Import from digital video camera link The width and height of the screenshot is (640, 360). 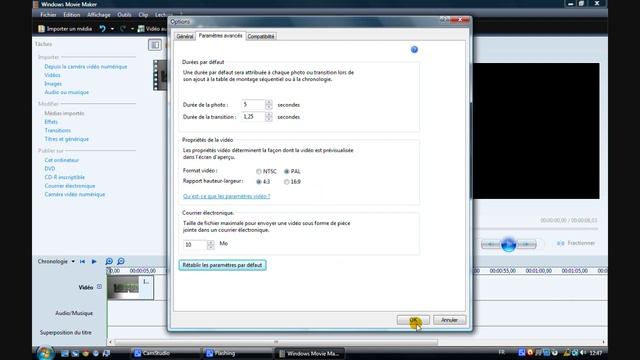(86, 67)
